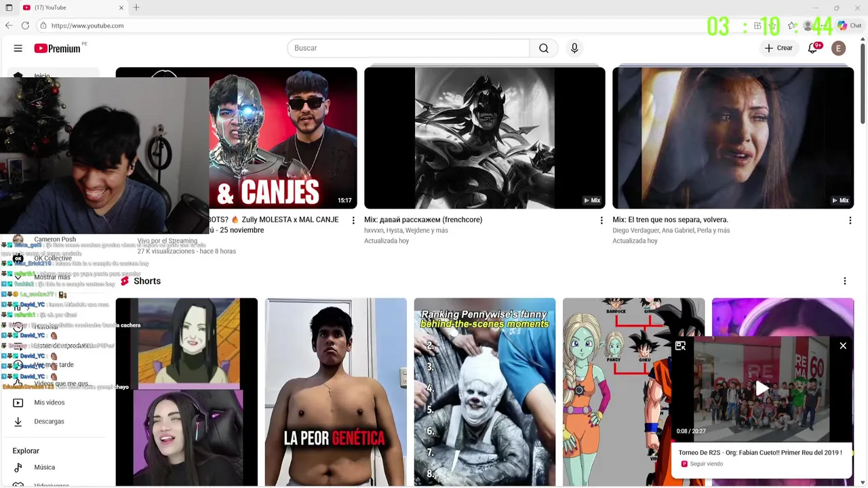Open options for Zully MOLESTA video
The height and width of the screenshot is (488, 868).
(353, 220)
